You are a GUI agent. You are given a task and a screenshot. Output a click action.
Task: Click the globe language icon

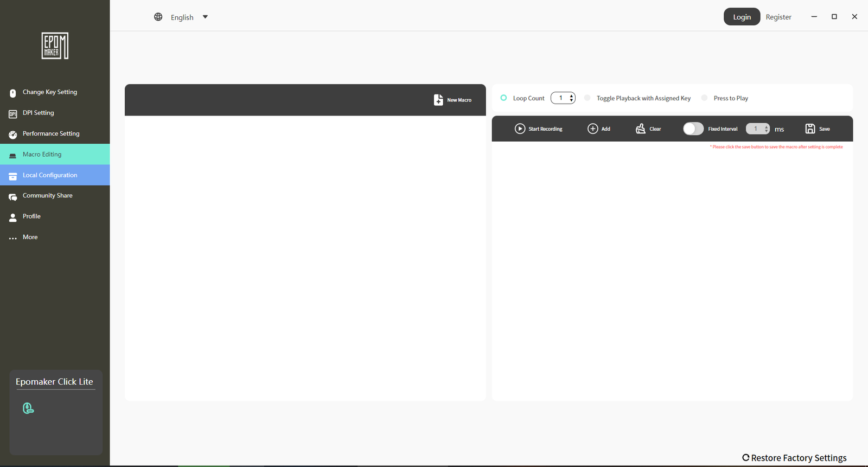[158, 17]
